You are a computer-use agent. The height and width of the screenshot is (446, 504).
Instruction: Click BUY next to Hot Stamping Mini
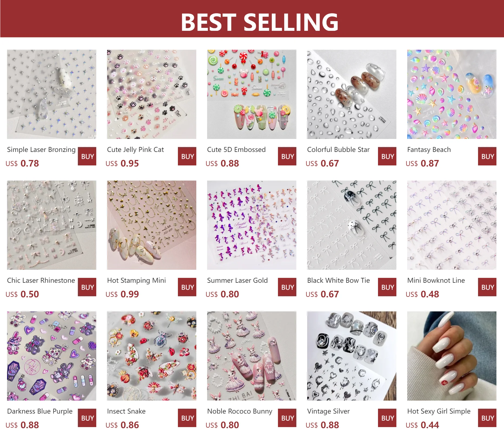[187, 287]
